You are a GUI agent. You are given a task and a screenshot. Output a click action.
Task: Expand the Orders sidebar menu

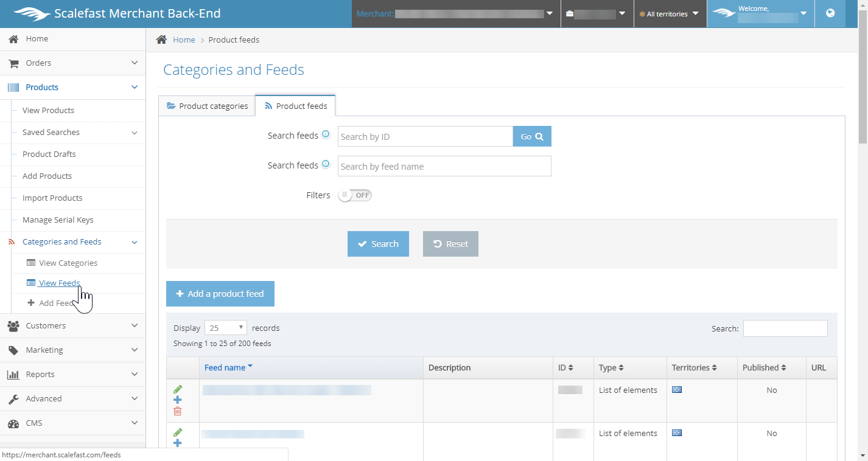(73, 63)
